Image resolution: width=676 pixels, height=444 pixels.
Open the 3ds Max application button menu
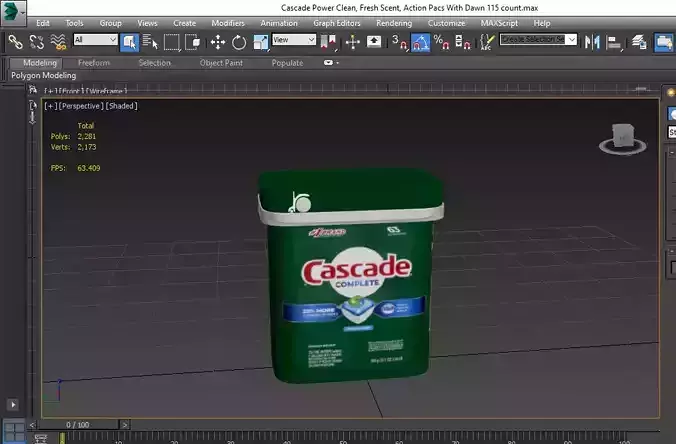[x=13, y=13]
